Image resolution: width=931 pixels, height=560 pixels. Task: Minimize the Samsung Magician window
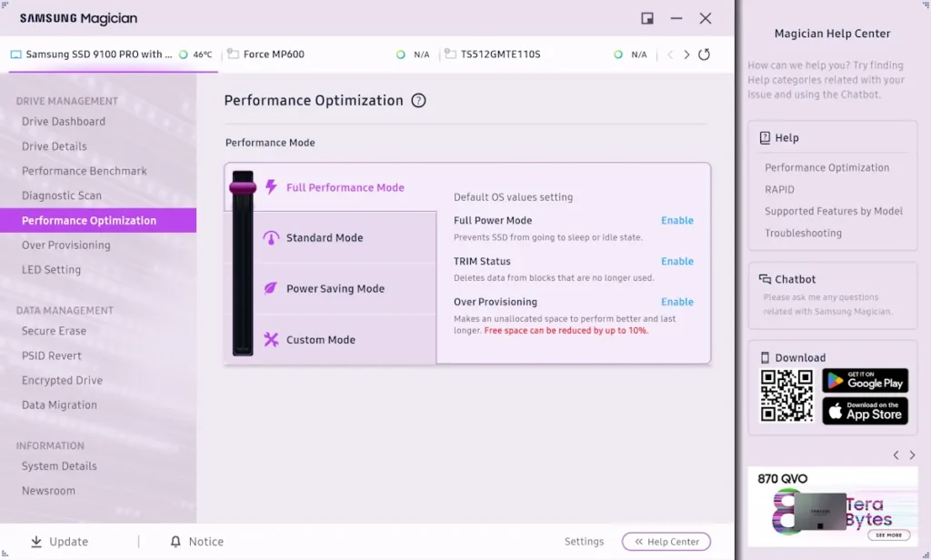(x=676, y=18)
